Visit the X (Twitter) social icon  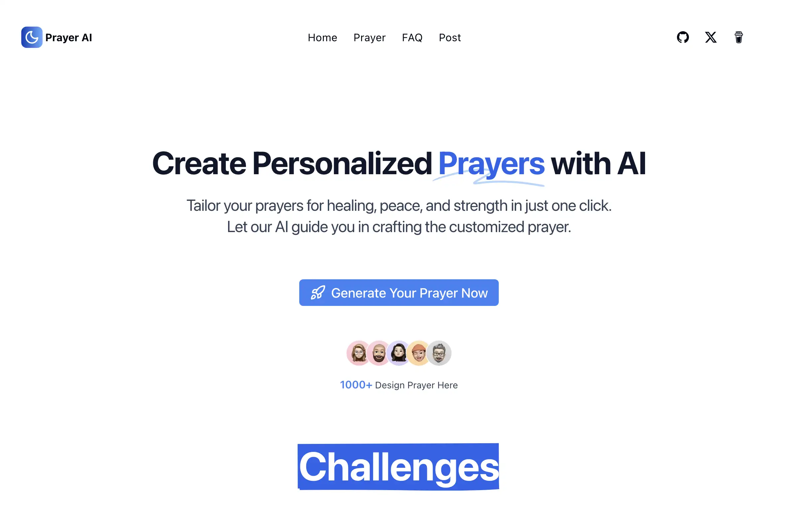(x=710, y=37)
